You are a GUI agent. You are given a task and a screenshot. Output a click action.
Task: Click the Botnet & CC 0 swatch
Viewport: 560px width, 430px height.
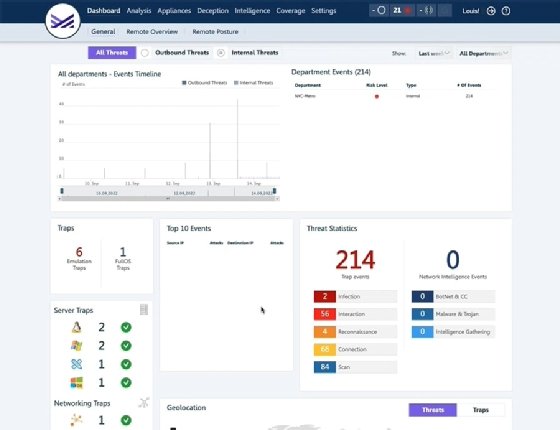pyautogui.click(x=422, y=296)
